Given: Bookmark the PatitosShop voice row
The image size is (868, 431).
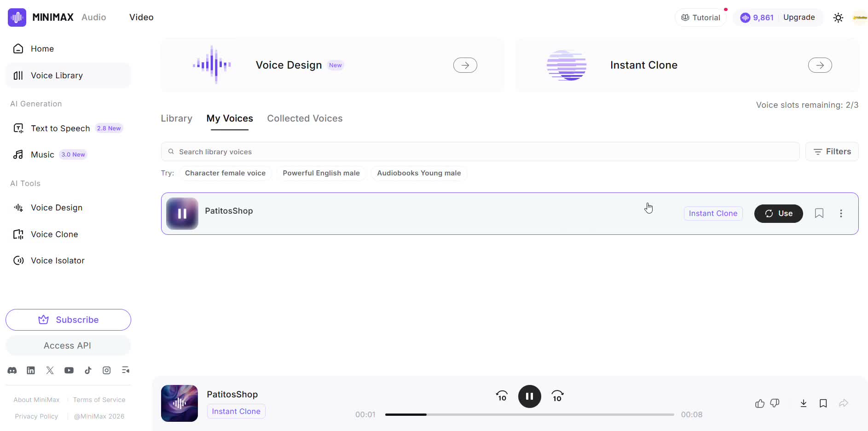Looking at the screenshot, I should (x=819, y=213).
